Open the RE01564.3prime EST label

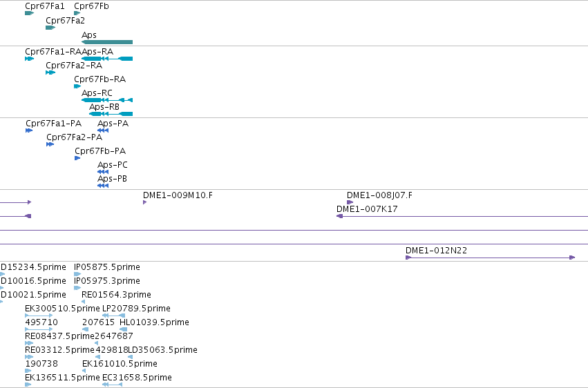[116, 295]
